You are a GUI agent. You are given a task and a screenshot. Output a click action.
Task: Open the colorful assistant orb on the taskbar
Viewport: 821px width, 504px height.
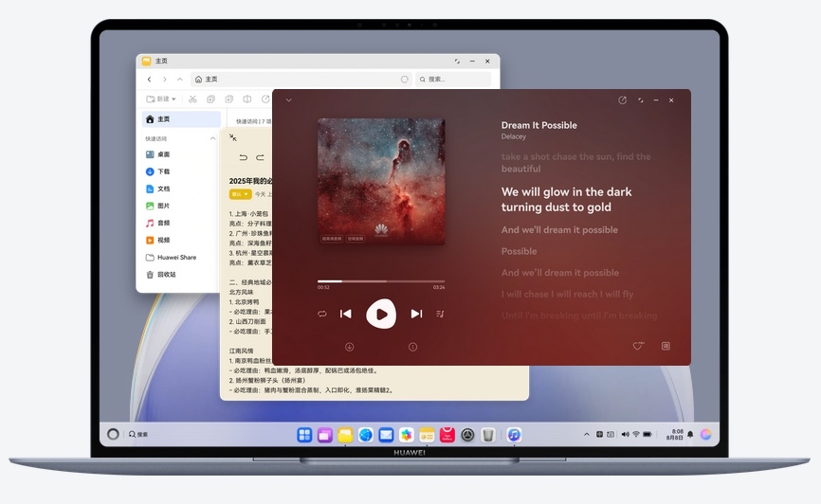(705, 434)
